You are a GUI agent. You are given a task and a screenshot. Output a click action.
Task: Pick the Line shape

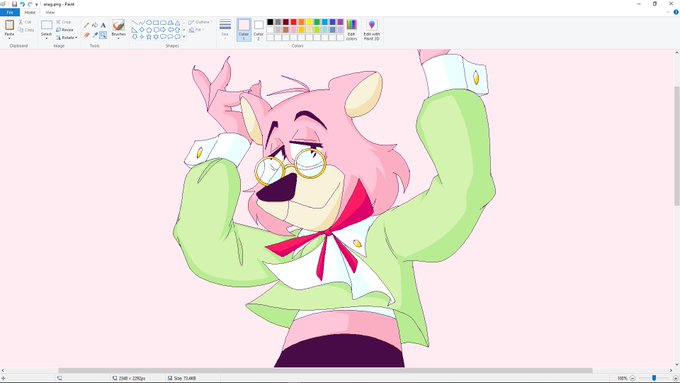[134, 23]
